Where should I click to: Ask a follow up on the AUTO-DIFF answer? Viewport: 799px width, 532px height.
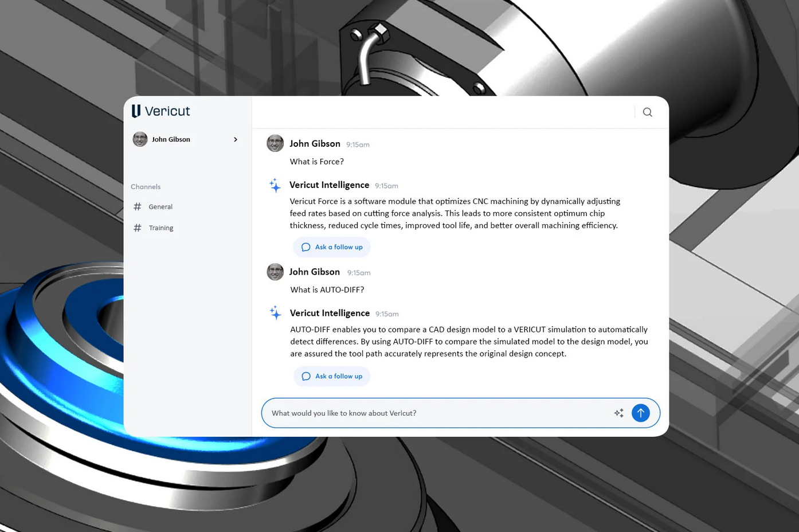tap(332, 376)
